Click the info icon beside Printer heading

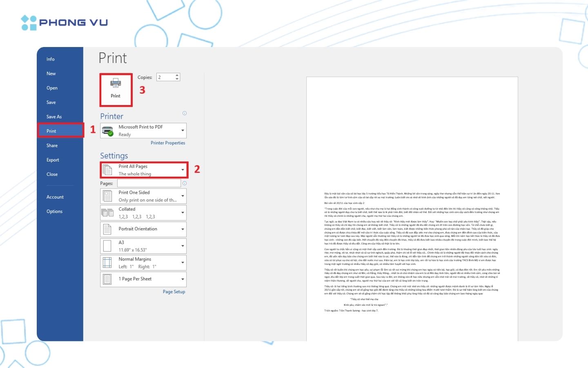[185, 113]
